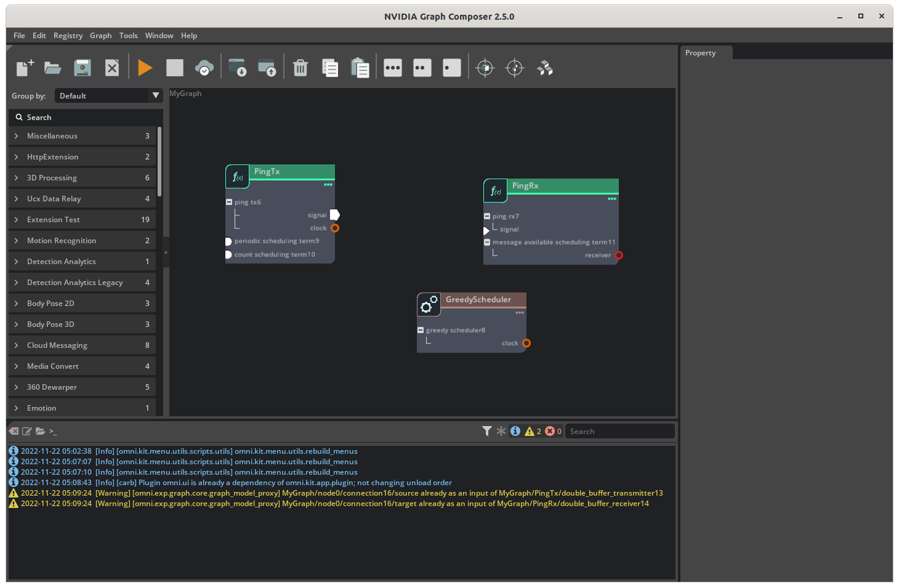Collapse the extension sidebar with the splitter arrow
This screenshot has height=588, width=899.
pyautogui.click(x=166, y=252)
